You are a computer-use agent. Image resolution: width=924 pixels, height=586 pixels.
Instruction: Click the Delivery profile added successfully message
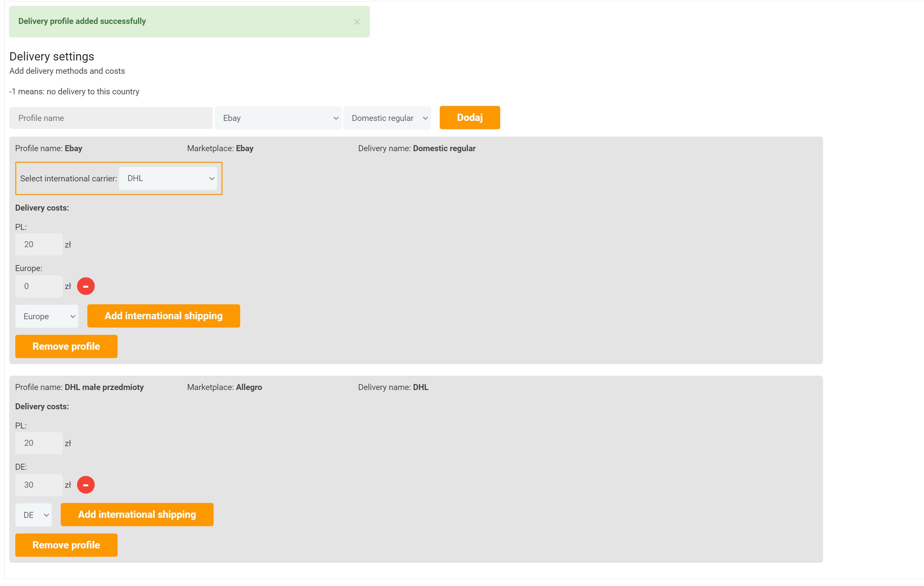point(82,22)
